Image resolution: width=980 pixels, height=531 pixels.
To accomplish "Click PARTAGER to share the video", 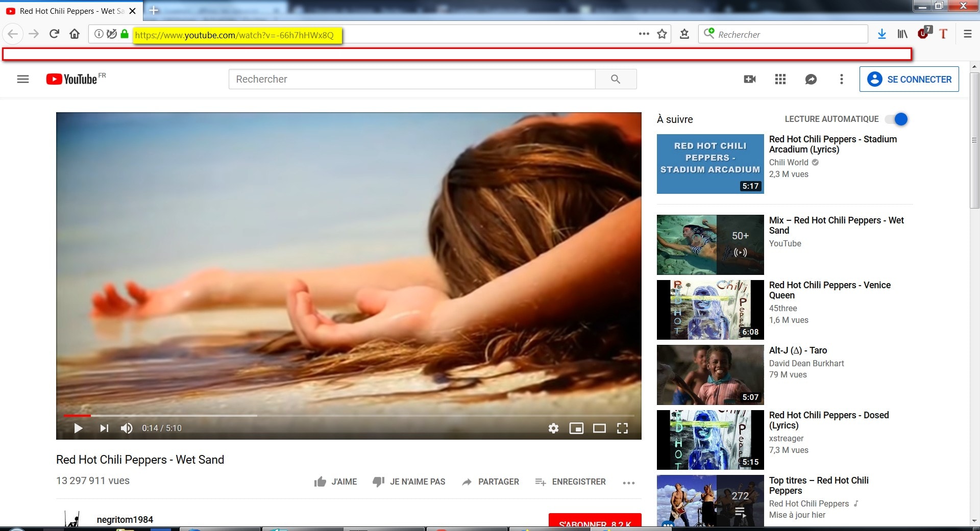I will click(x=491, y=482).
